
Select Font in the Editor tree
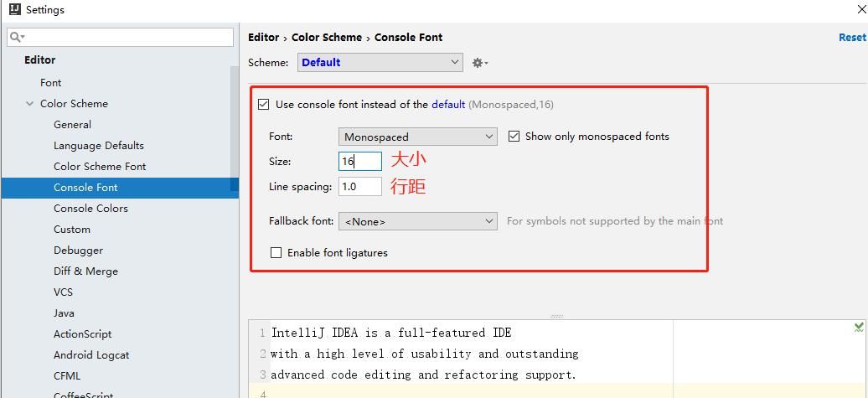point(51,82)
